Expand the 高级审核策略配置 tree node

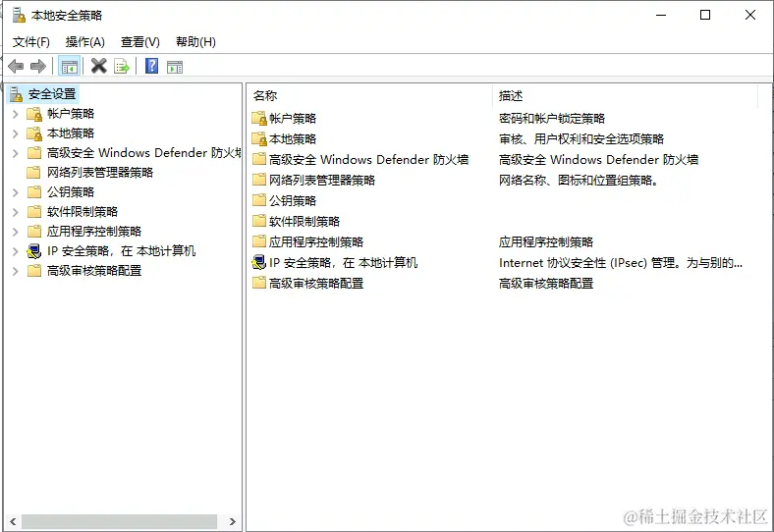16,271
